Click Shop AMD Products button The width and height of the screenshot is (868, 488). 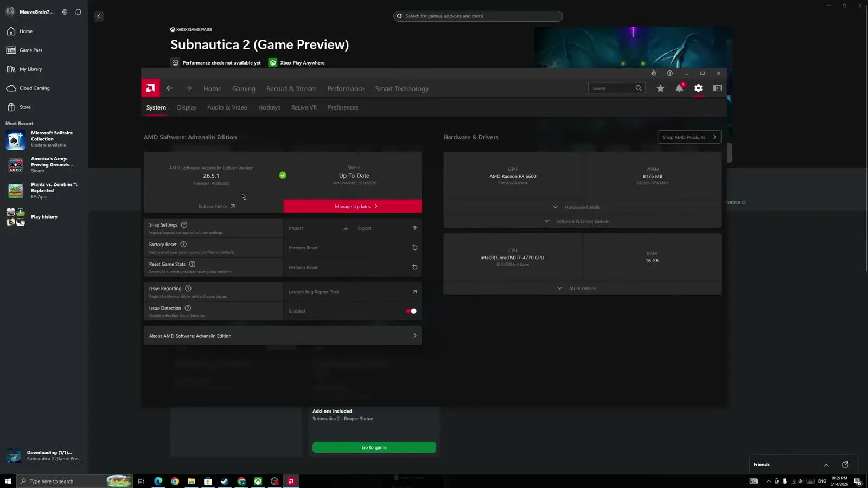[689, 137]
